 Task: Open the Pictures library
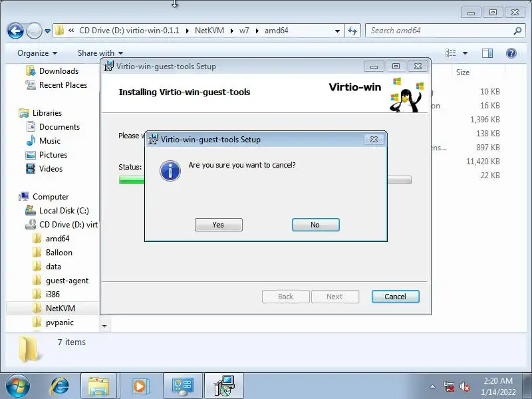pos(53,154)
